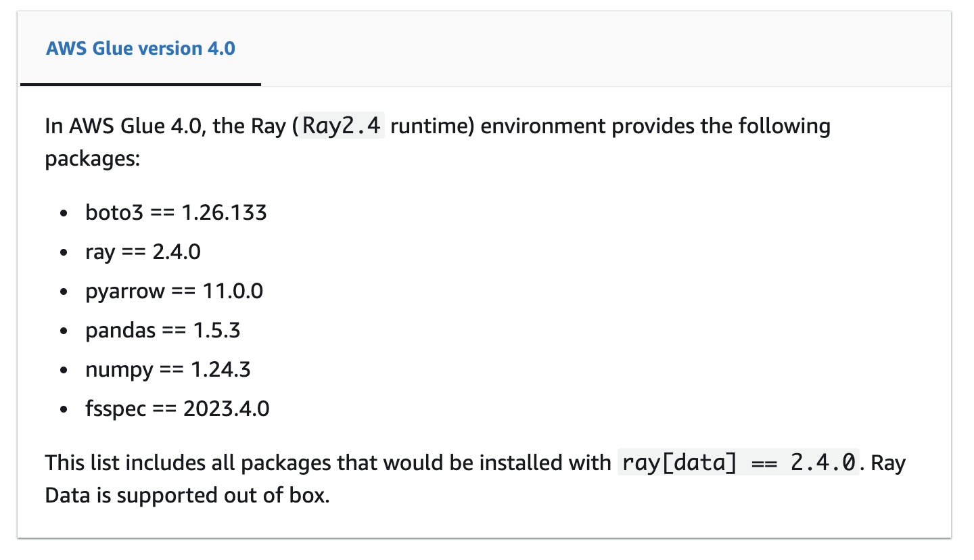Select the ray[data] == 2.4.0 code span

[x=737, y=463]
